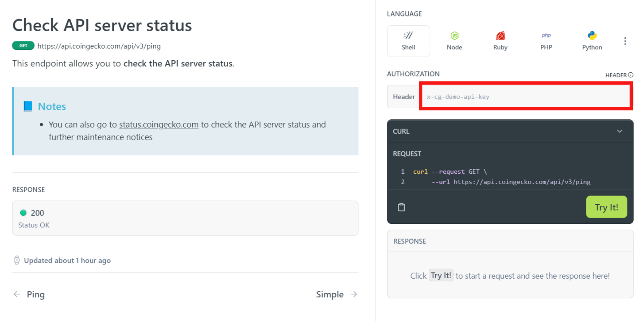Click the GET method badge
This screenshot has width=644, height=322.
pyautogui.click(x=23, y=46)
